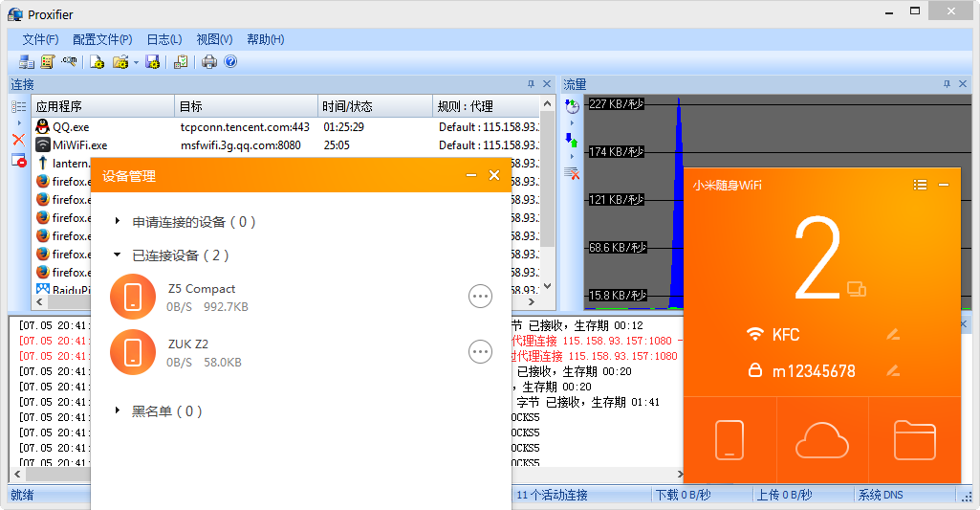Expand arrow under download/upload icon
The image size is (980, 510).
click(572, 156)
